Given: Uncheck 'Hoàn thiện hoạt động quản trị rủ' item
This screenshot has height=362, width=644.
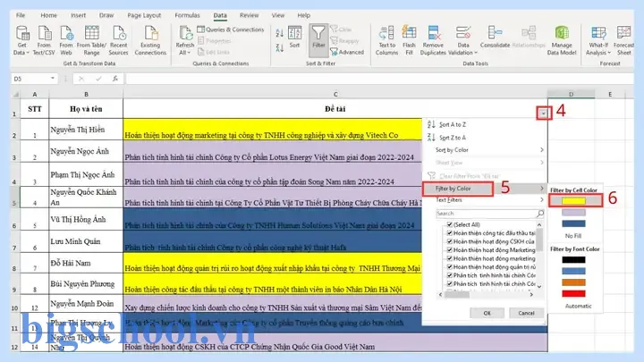Looking at the screenshot, I should pos(450,266).
